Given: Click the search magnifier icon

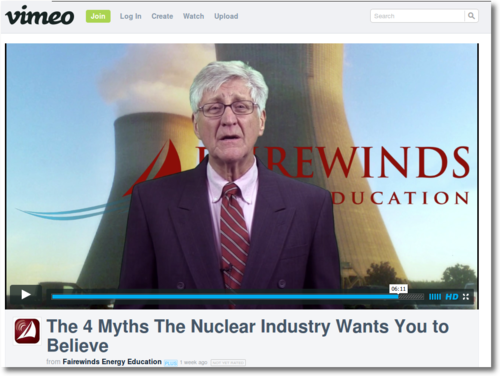Looking at the screenshot, I should pos(471,16).
